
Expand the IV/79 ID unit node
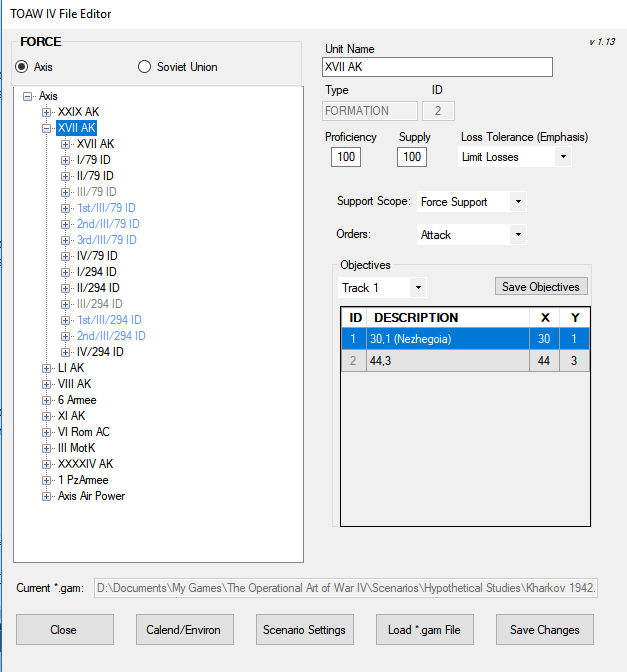point(65,256)
